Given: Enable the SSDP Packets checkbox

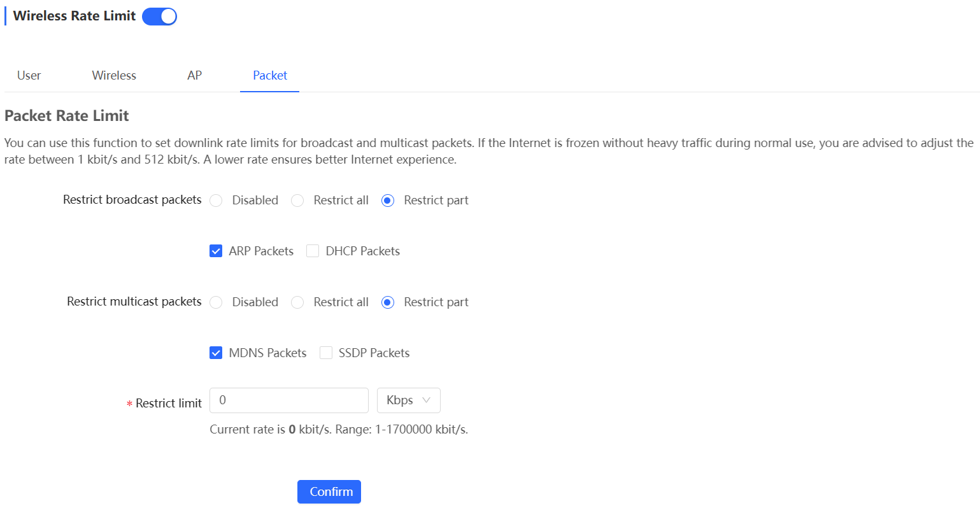Looking at the screenshot, I should click(325, 352).
